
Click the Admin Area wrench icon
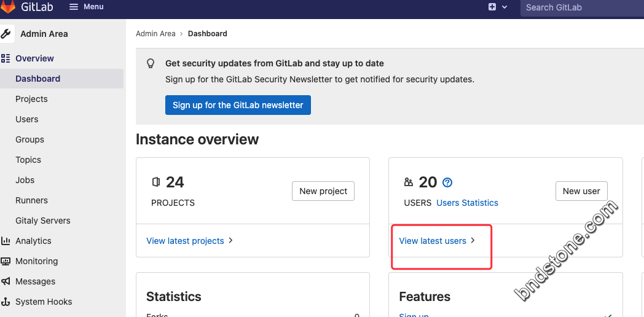point(6,34)
